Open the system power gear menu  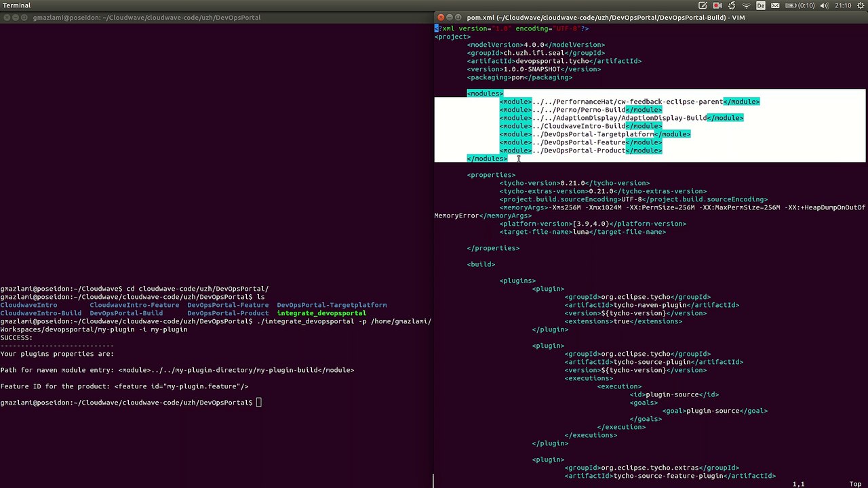(859, 5)
